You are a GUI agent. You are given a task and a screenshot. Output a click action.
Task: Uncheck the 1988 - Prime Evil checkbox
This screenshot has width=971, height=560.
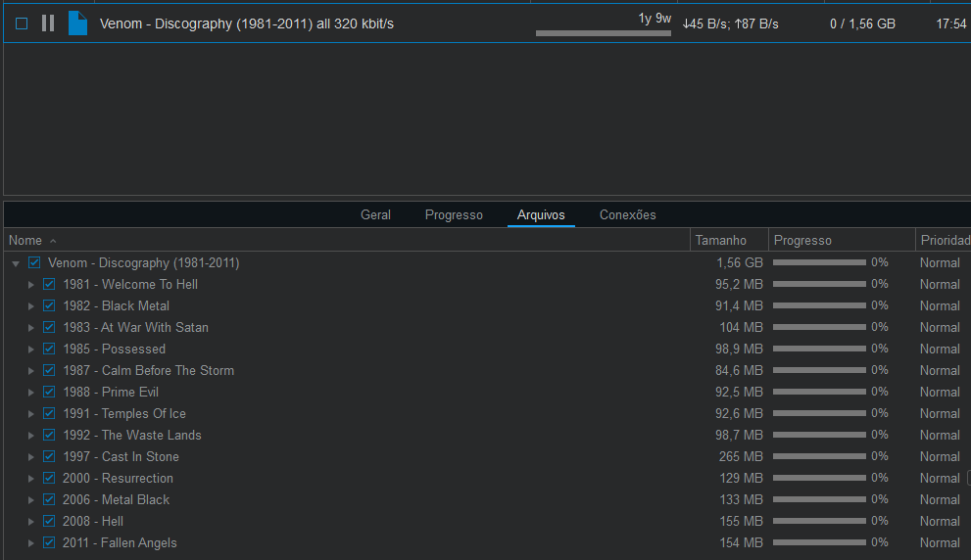[49, 392]
